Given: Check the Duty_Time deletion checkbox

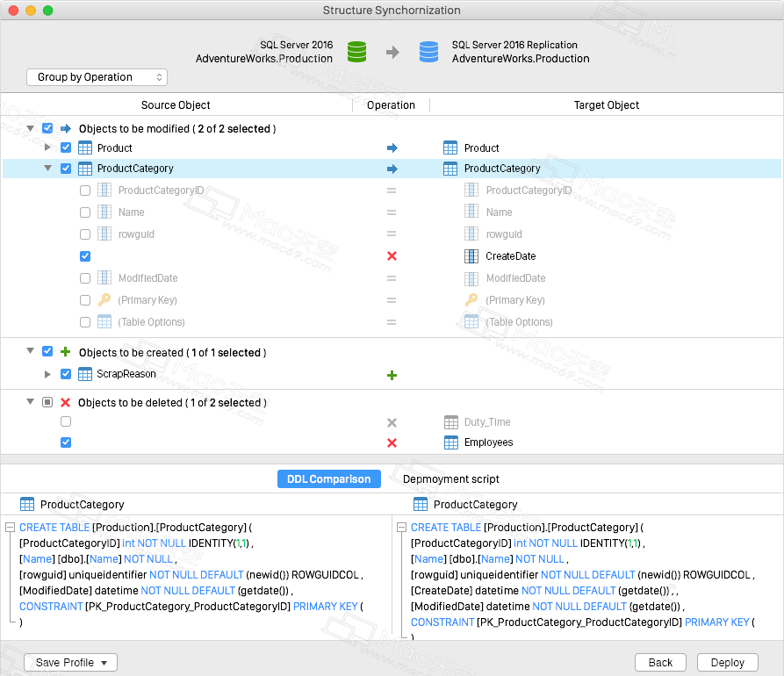Looking at the screenshot, I should [x=66, y=421].
